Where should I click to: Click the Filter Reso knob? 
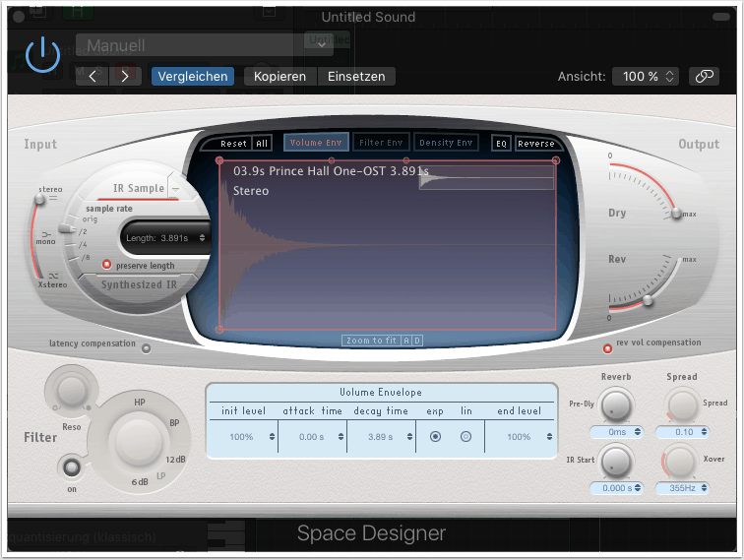[71, 391]
